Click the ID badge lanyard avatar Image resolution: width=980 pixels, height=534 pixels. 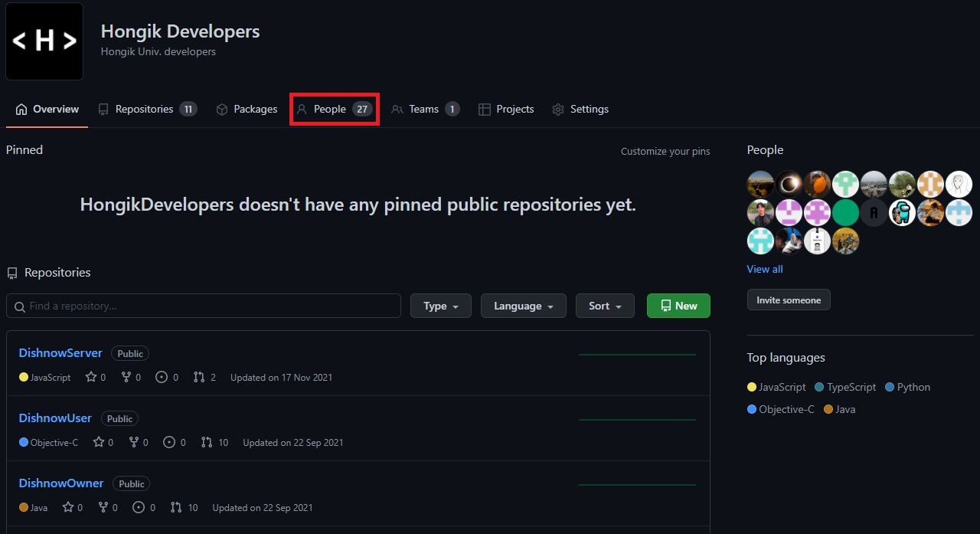click(x=817, y=241)
